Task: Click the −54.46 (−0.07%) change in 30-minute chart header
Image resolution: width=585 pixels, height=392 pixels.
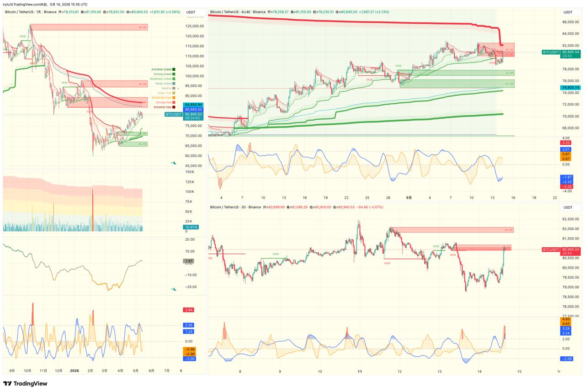Action: 371,207
